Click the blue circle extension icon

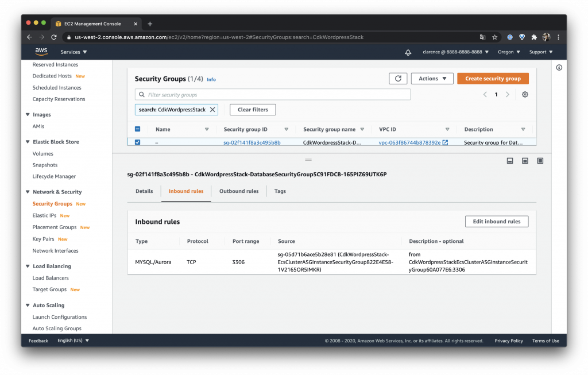click(x=510, y=37)
